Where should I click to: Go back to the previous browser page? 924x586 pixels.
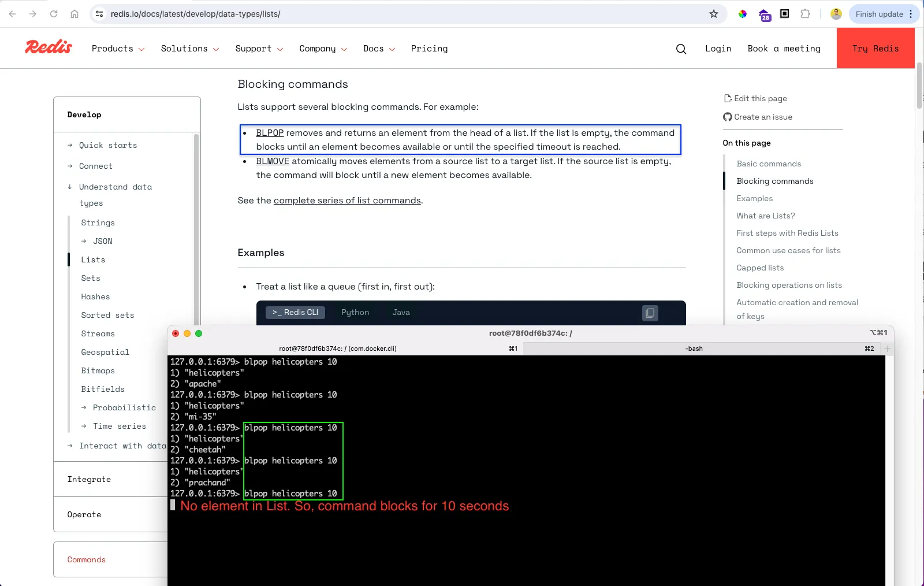pos(12,14)
